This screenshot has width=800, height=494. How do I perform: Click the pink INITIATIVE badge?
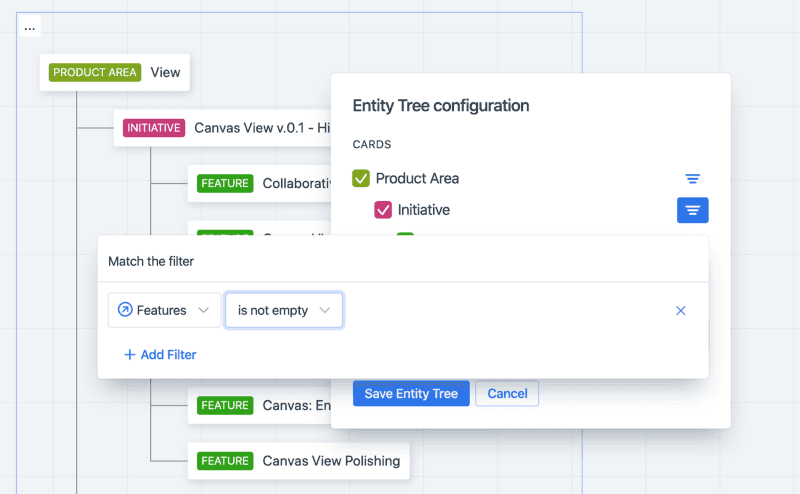click(154, 128)
